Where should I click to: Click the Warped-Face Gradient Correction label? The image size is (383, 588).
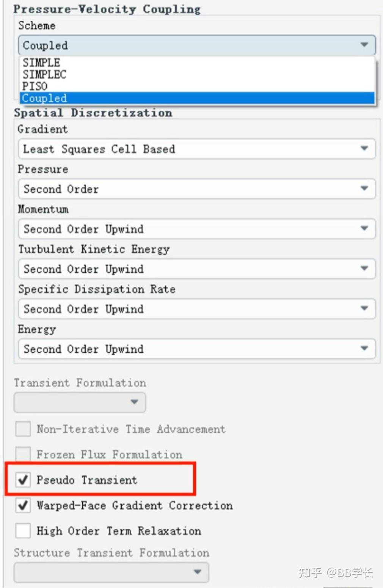tap(135, 505)
